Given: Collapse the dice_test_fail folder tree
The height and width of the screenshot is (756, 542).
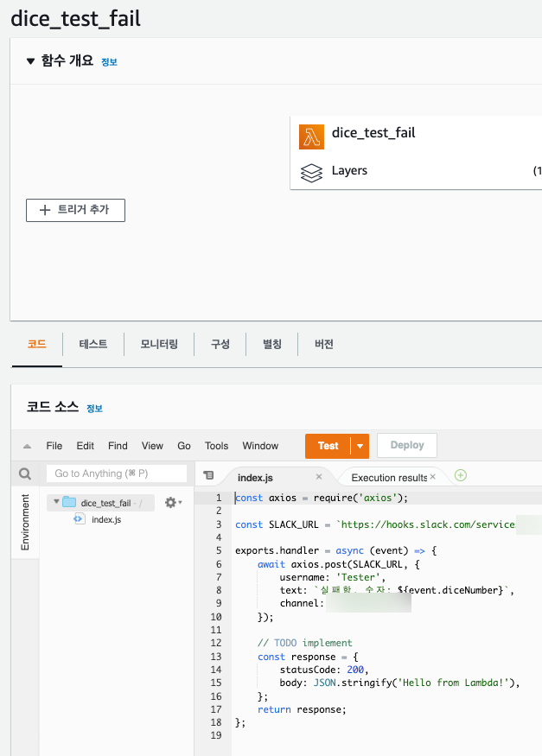Looking at the screenshot, I should point(56,502).
